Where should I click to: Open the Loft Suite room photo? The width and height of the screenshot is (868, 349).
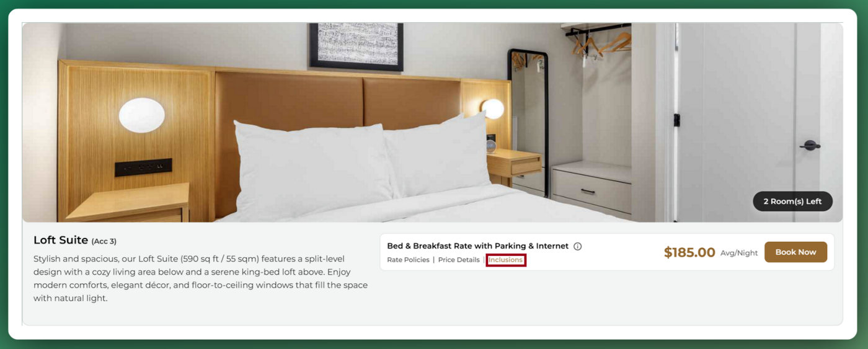click(432, 123)
